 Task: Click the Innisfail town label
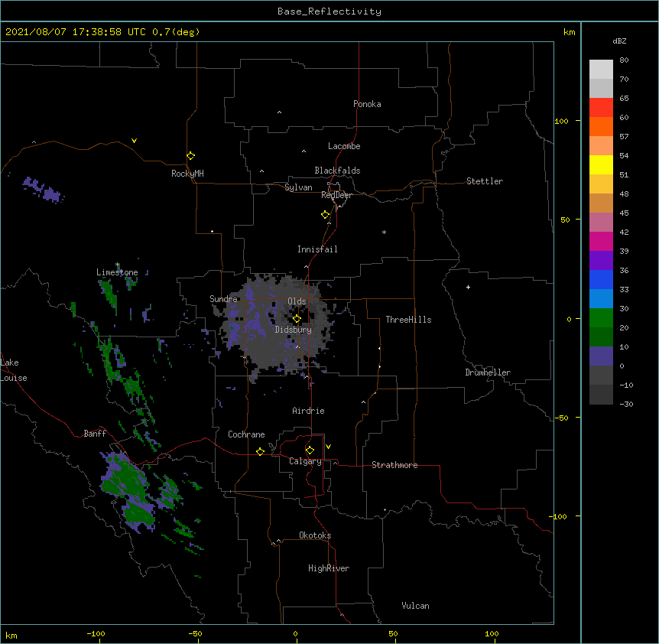pyautogui.click(x=317, y=249)
